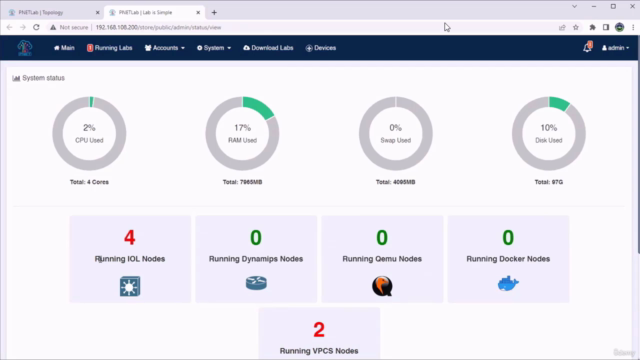
Task: Expand the Accounts dropdown menu
Action: click(x=164, y=48)
